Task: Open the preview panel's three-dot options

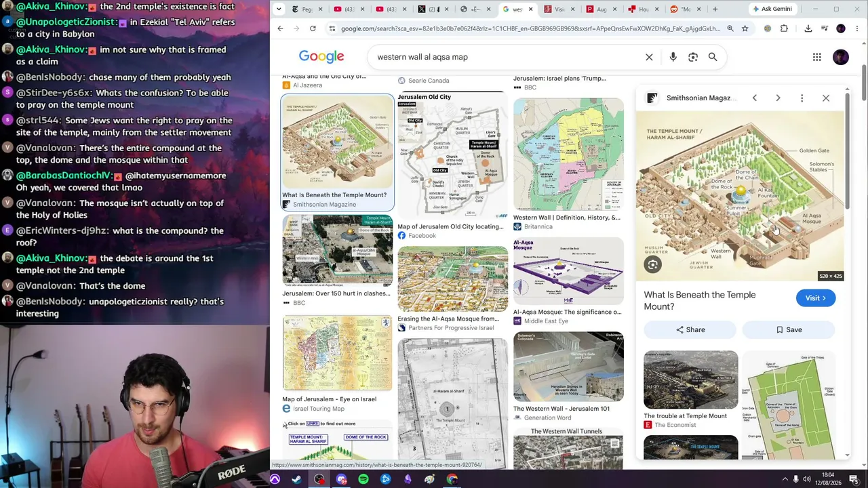Action: 802,98
